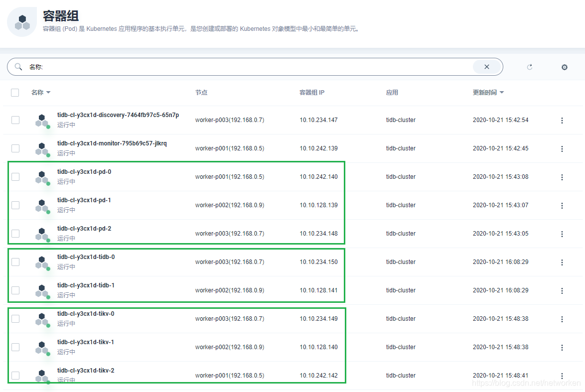
Task: Select checkbox for tidb-cl-y3cx1d-pd-2
Action: coord(15,234)
